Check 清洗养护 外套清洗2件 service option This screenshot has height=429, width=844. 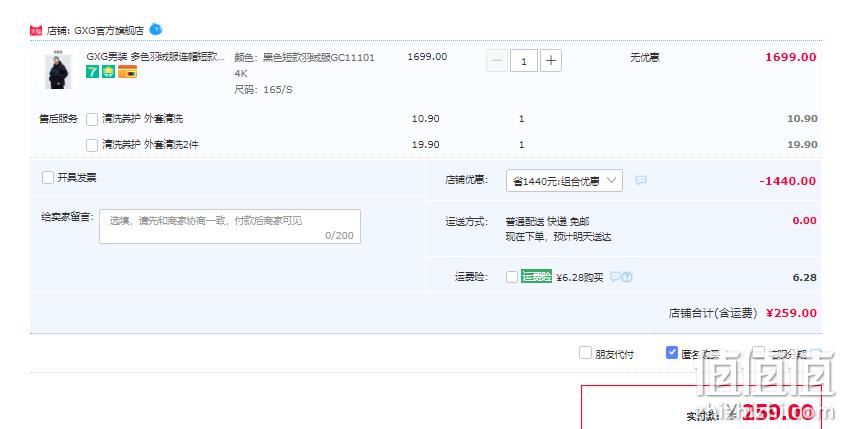coord(92,145)
